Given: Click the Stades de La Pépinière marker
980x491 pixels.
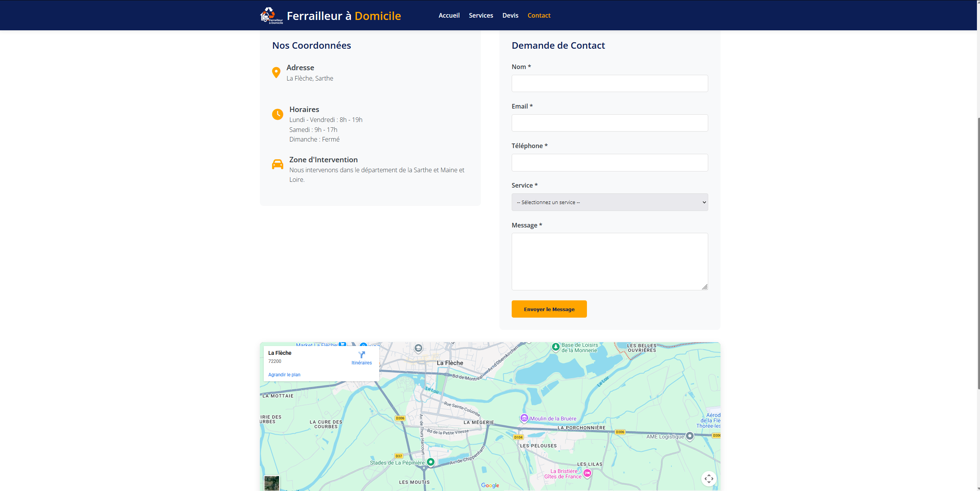Looking at the screenshot, I should click(x=431, y=462).
